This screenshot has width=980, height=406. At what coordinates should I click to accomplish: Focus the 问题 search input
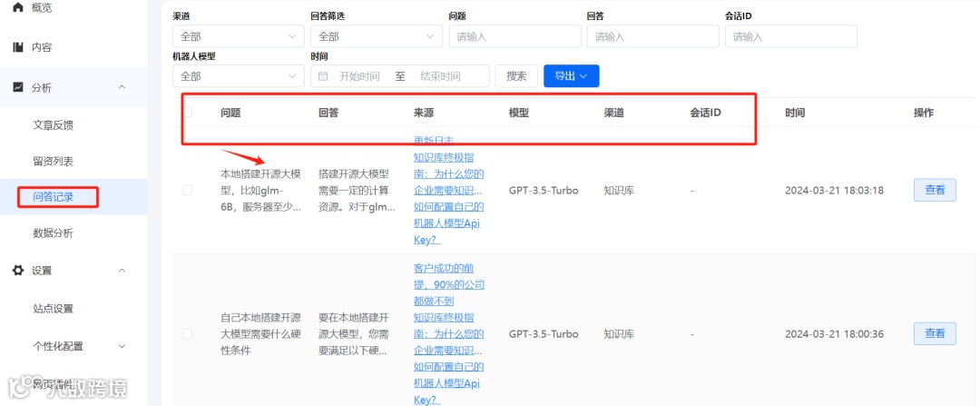(515, 37)
